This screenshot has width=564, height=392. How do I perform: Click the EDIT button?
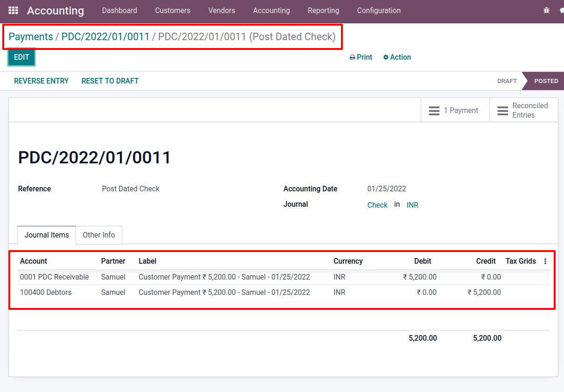[x=21, y=57]
